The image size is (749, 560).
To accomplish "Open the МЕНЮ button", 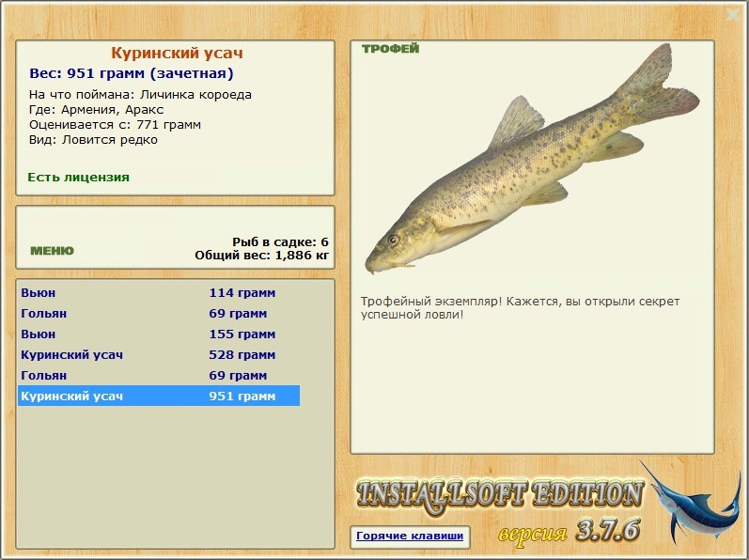I will pyautogui.click(x=52, y=251).
